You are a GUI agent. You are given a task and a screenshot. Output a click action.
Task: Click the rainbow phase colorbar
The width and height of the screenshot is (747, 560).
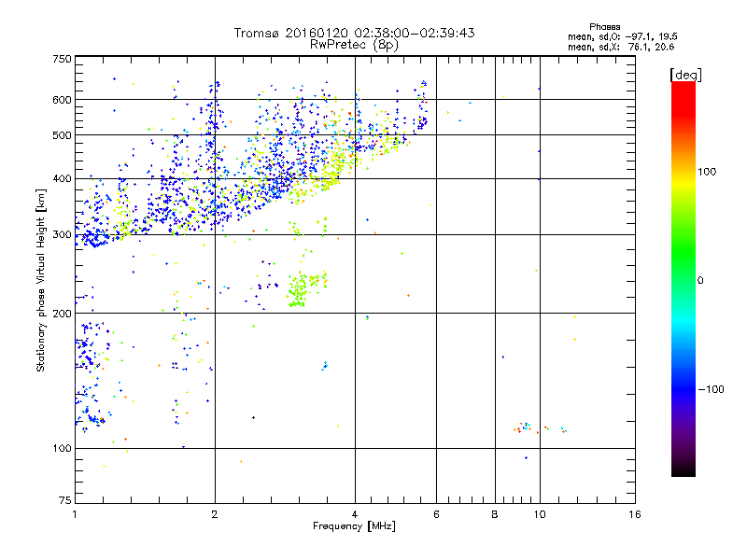pyautogui.click(x=684, y=278)
